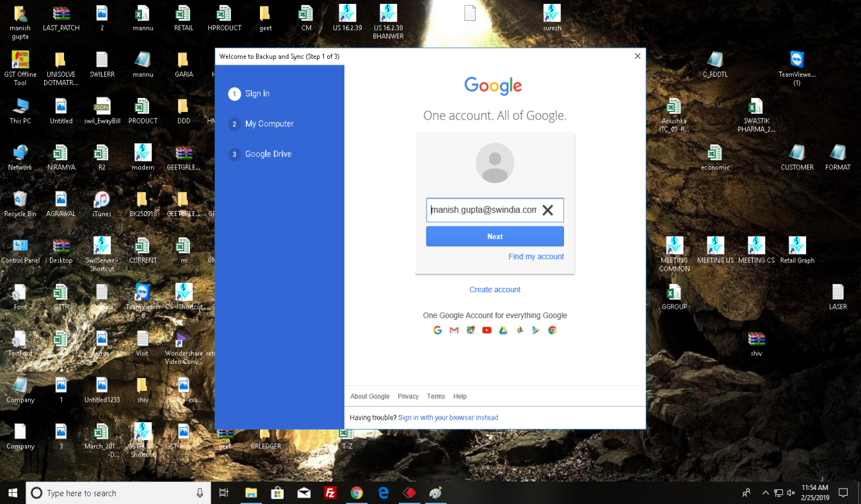Image resolution: width=861 pixels, height=504 pixels.
Task: Click the taskbar search box
Action: [x=118, y=492]
